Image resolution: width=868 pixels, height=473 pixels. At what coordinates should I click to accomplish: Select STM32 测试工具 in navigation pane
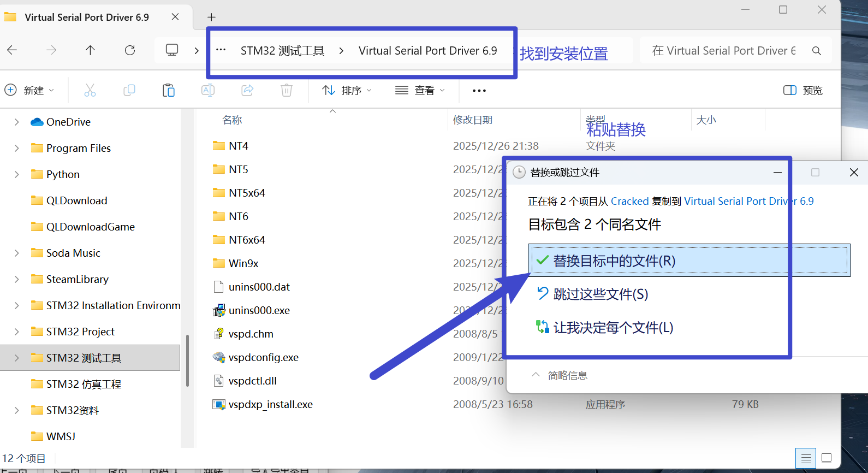(84, 358)
